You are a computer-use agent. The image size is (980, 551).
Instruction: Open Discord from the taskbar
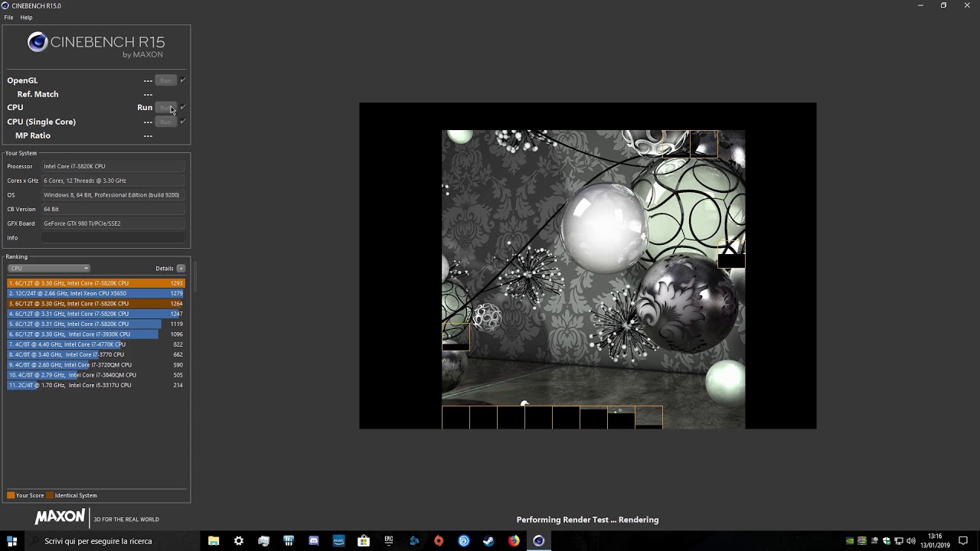[314, 541]
